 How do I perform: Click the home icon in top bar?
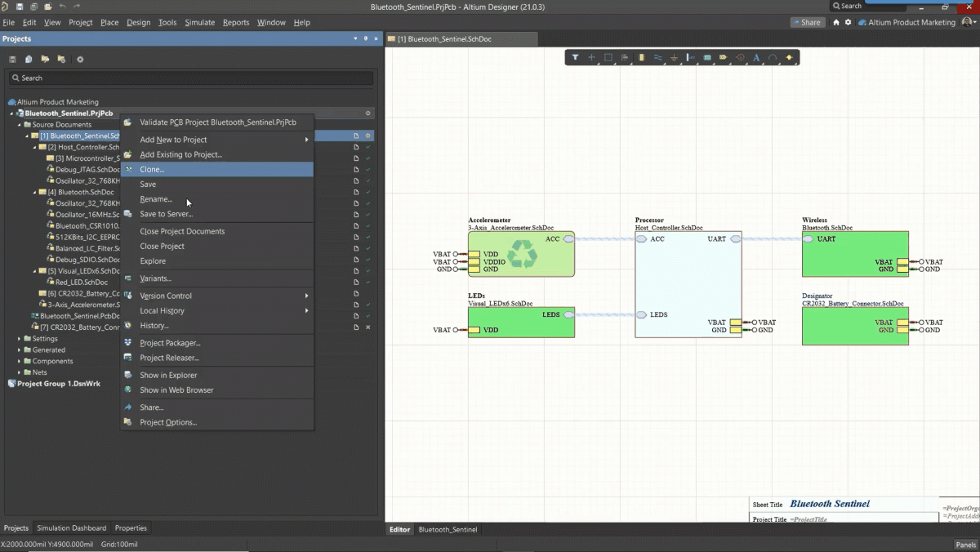[x=836, y=23]
